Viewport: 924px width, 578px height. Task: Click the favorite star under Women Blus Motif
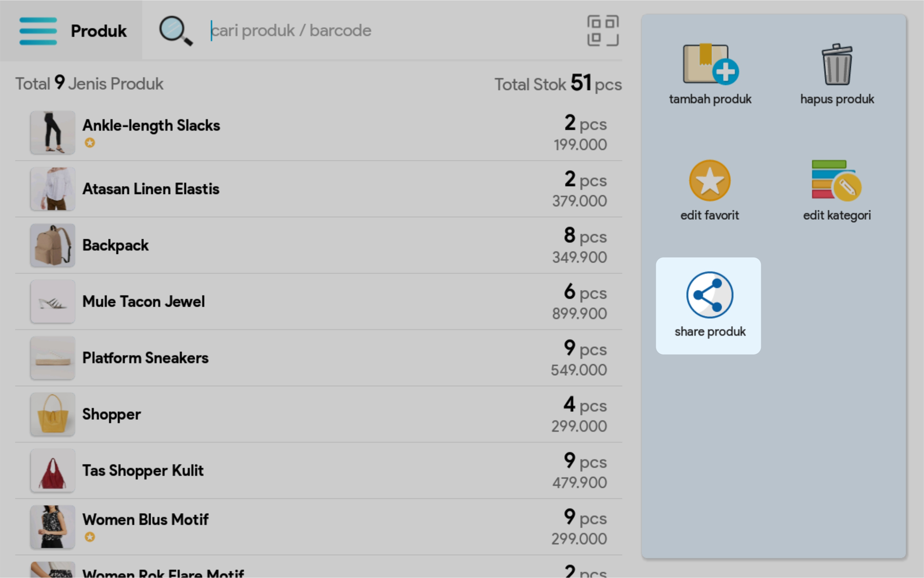coord(90,537)
